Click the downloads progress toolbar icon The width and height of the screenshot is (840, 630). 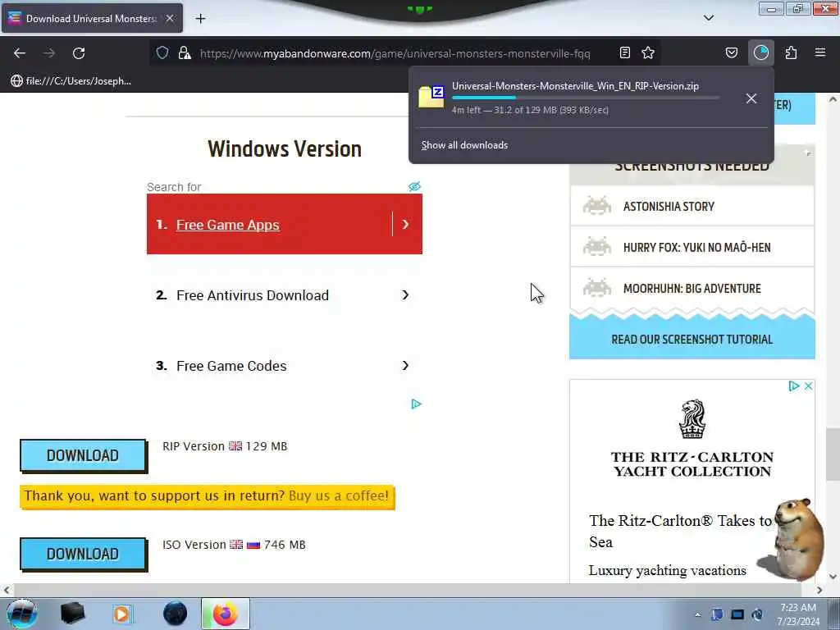[761, 52]
